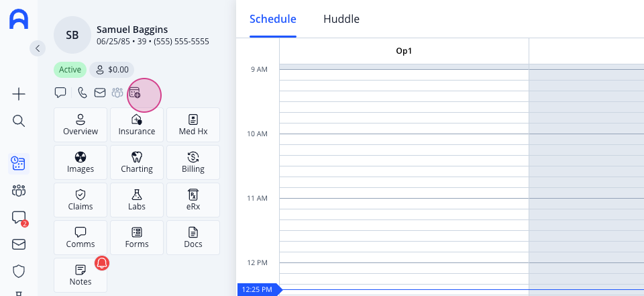Open the Charting tile
644x296 pixels.
tap(137, 162)
